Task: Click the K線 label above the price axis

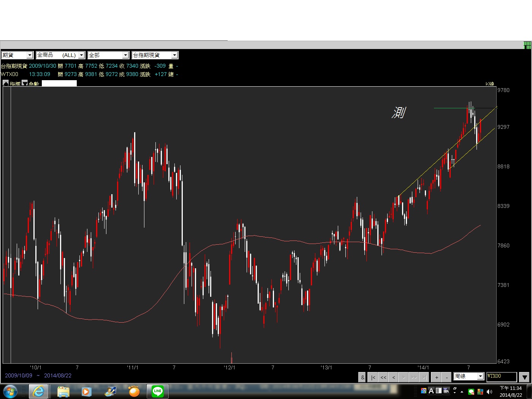Action: pyautogui.click(x=490, y=84)
